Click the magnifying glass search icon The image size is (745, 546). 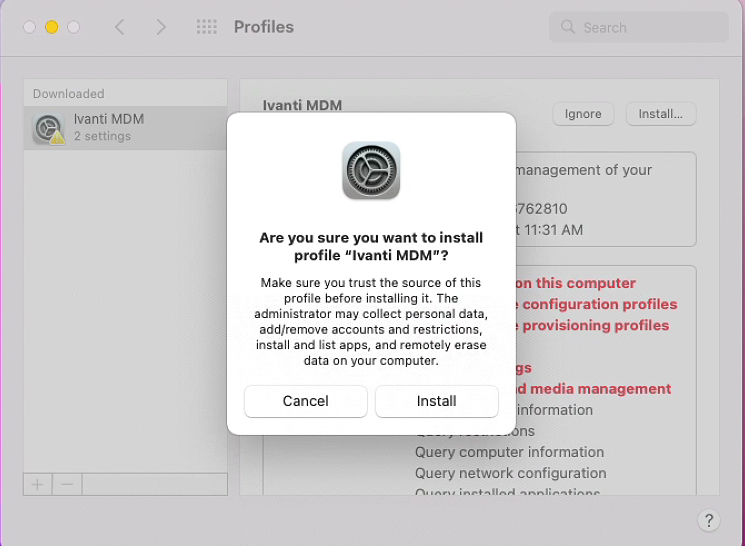tap(568, 27)
